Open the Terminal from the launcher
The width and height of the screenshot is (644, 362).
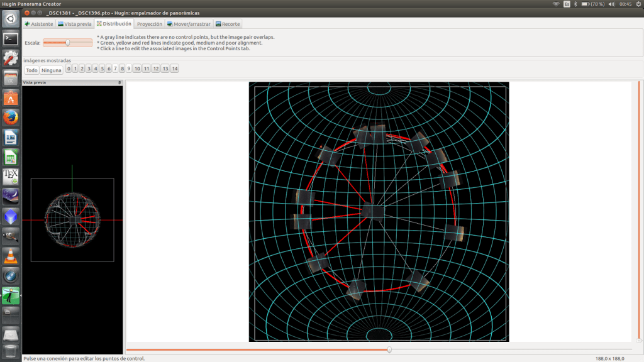11,38
